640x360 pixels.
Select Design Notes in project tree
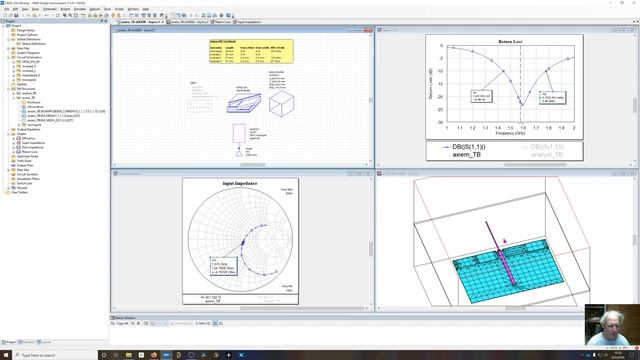(x=25, y=30)
